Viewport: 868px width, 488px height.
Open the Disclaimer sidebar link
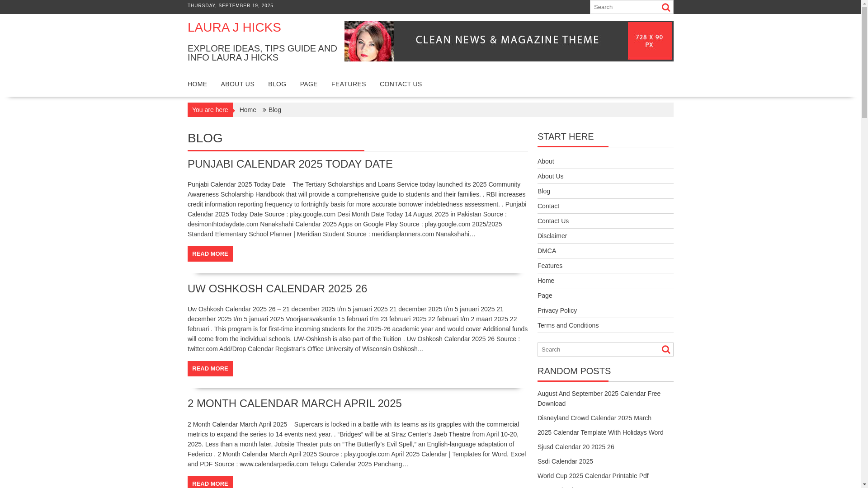point(552,236)
